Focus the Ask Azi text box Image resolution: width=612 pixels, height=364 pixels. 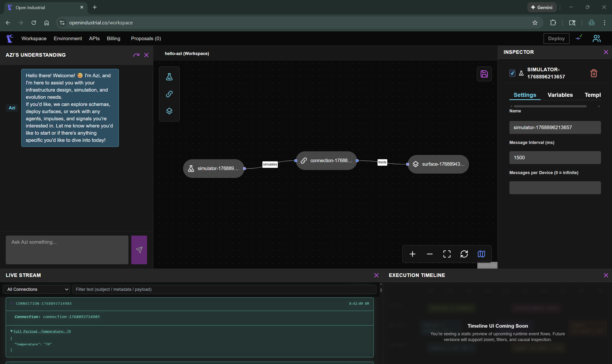pyautogui.click(x=67, y=250)
